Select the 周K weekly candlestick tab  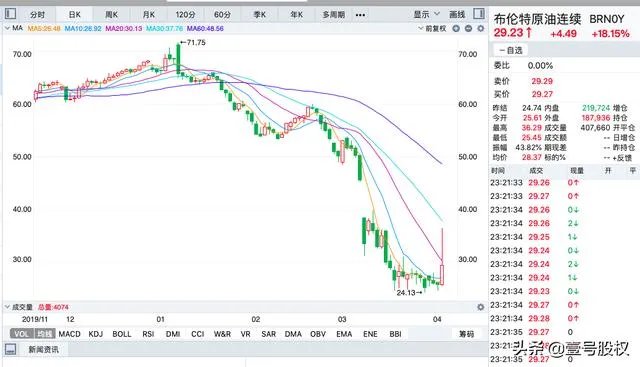[111, 15]
